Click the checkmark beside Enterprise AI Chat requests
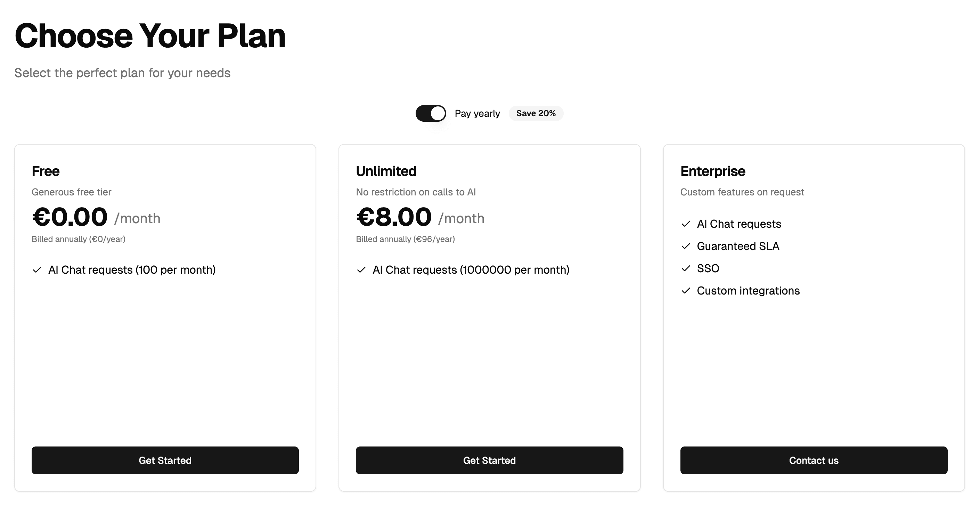 [x=686, y=224]
